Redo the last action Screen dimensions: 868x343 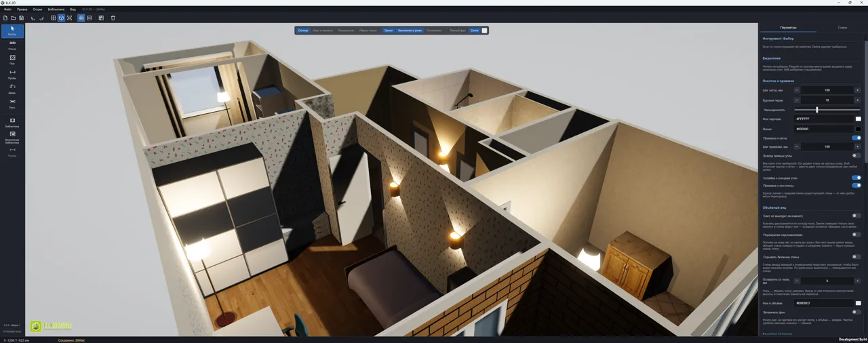point(41,18)
